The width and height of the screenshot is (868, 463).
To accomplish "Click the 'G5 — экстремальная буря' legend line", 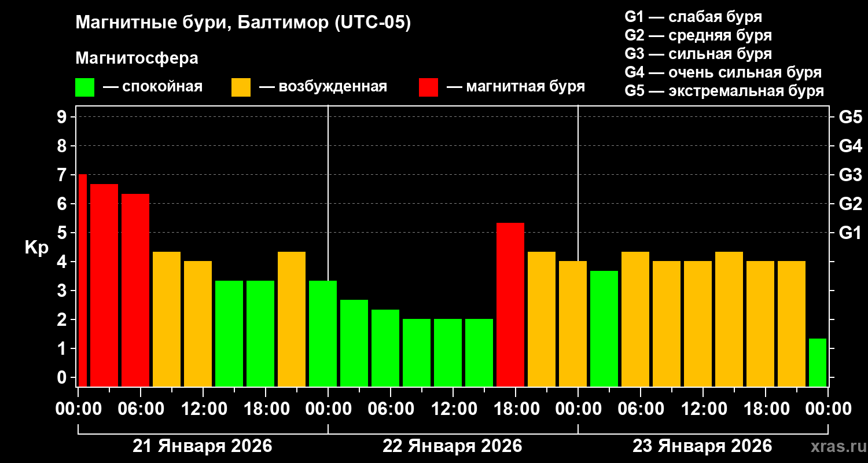I will click(724, 91).
